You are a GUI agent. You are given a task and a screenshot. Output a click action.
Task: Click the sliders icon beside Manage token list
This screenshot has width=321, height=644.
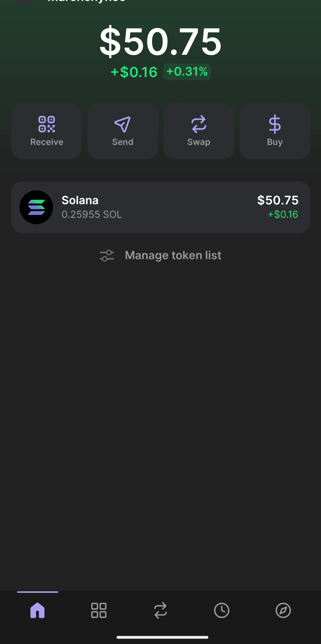(107, 255)
